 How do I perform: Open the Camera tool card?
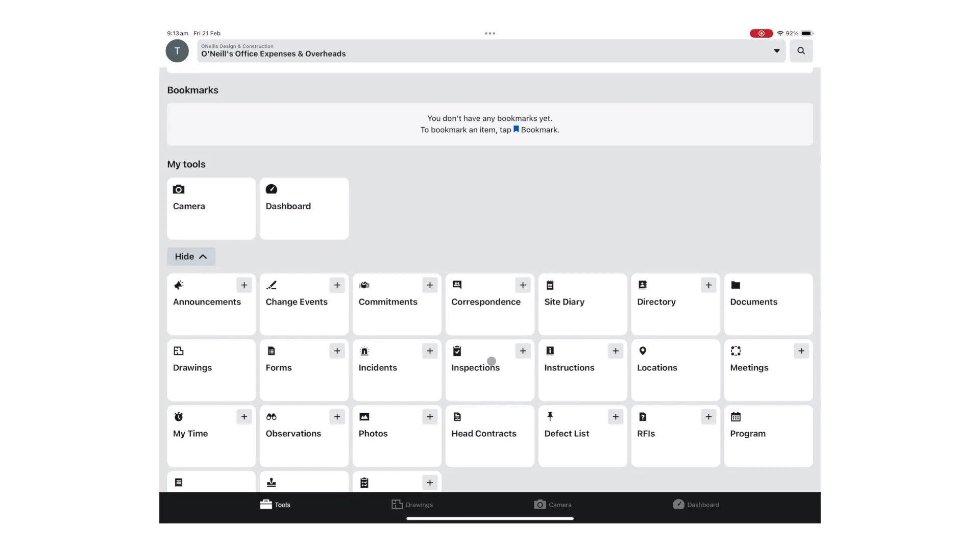(x=211, y=209)
